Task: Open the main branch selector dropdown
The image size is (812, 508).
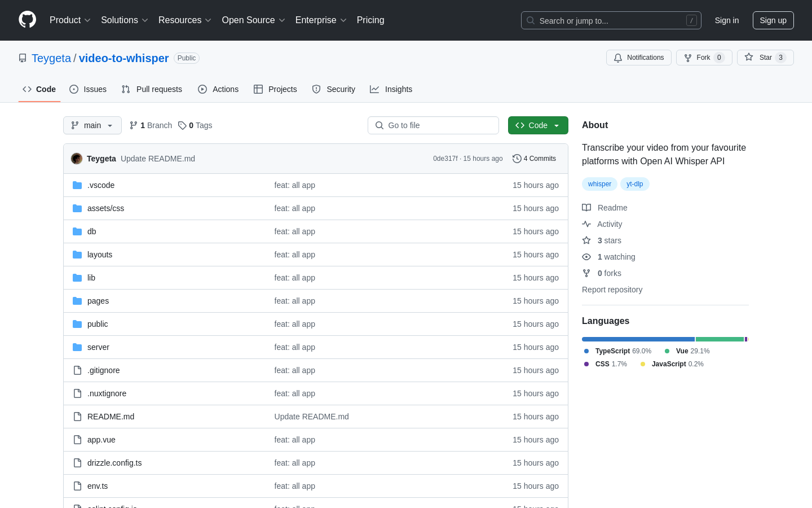Action: coord(92,125)
